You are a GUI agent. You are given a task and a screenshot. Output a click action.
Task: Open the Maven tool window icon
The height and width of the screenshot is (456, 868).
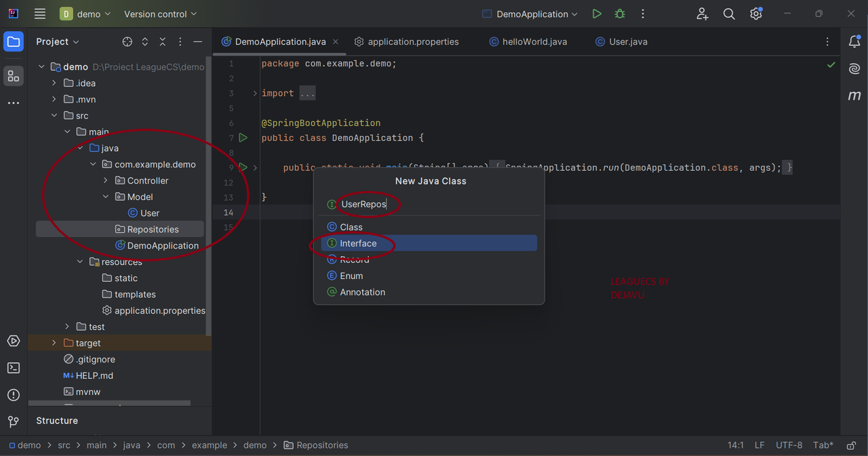click(x=854, y=96)
